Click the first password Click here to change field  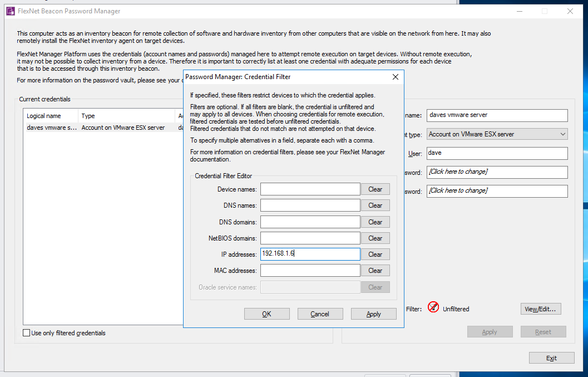[497, 172]
